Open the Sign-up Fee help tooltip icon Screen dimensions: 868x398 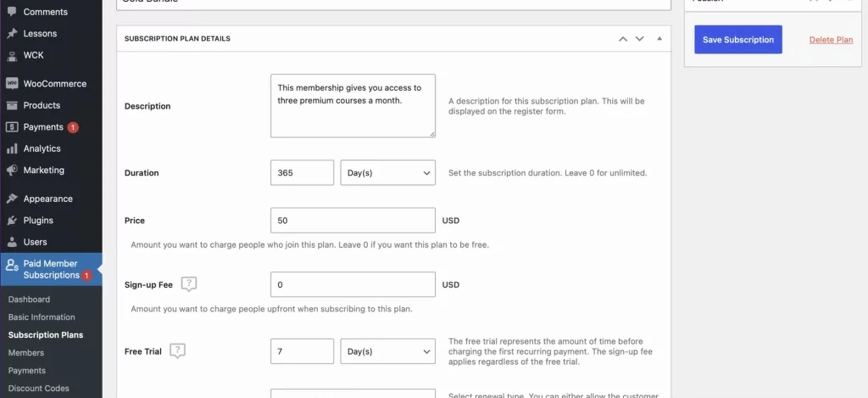pyautogui.click(x=189, y=284)
